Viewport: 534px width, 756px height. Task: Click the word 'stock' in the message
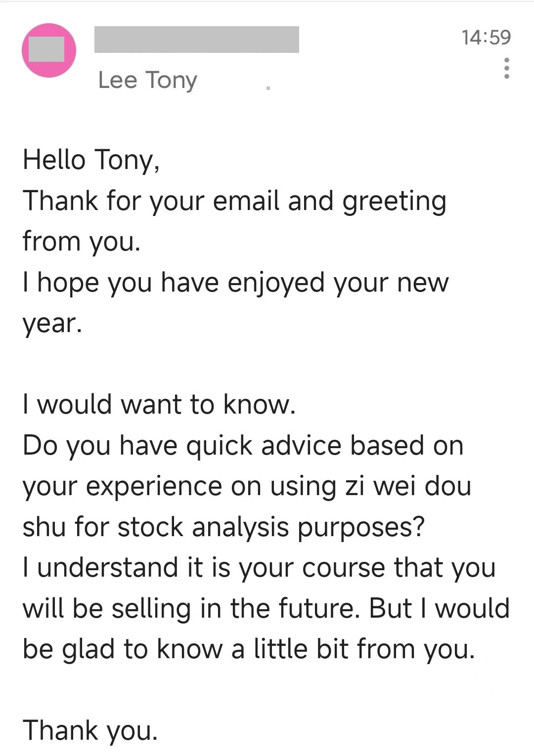pyautogui.click(x=150, y=527)
